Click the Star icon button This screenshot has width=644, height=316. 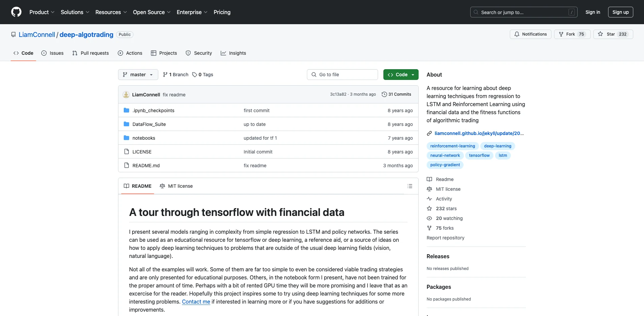tap(600, 34)
